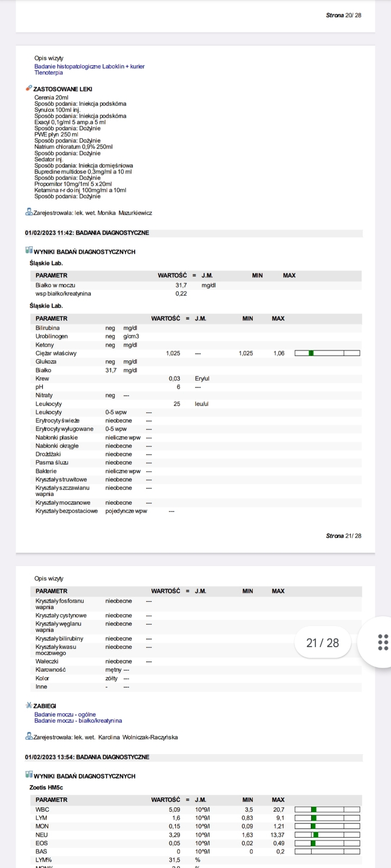The height and width of the screenshot is (868, 391).
Task: Click the NEU reference range bar
Action: 327,834
